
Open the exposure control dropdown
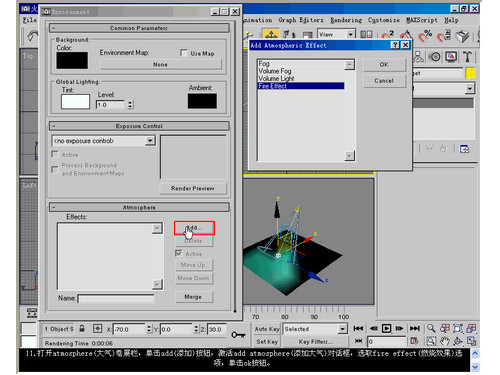pos(150,141)
